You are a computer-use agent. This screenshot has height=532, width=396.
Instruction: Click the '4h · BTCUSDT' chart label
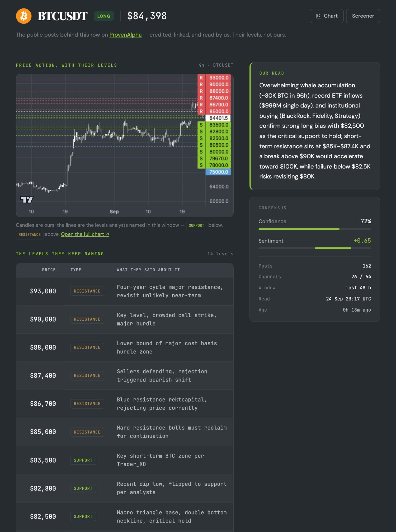[x=216, y=65]
